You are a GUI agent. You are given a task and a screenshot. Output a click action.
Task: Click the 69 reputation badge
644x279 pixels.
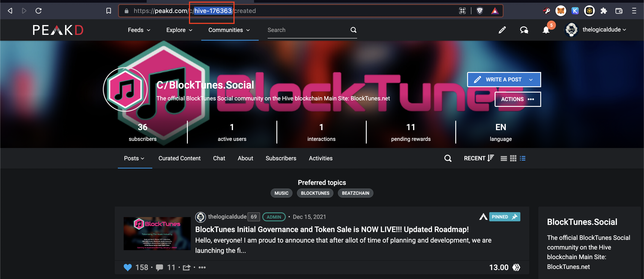click(254, 217)
